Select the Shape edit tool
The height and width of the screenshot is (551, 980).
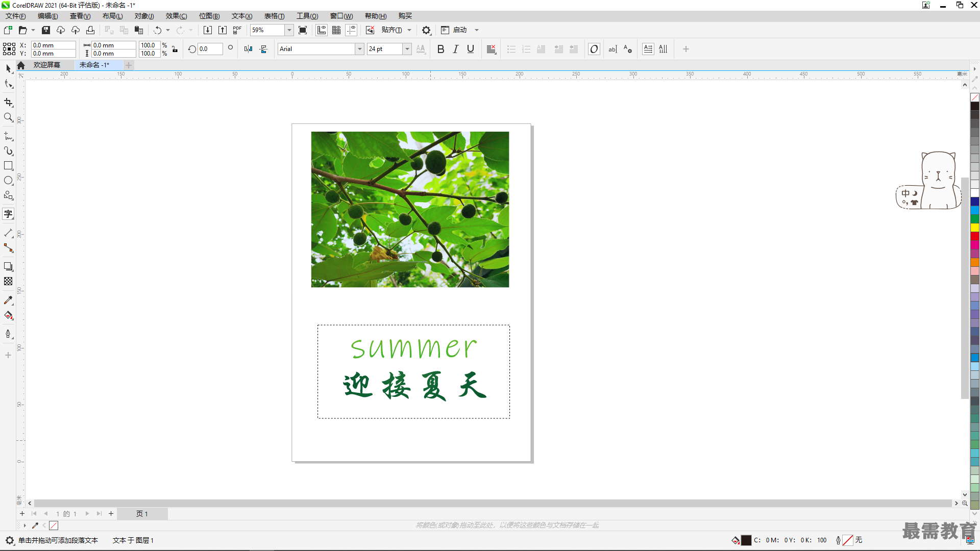click(8, 84)
